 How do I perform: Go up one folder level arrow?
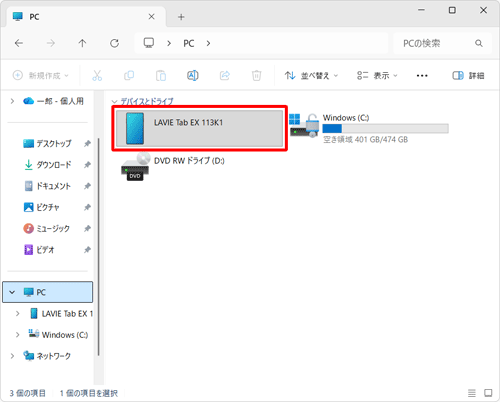[x=82, y=43]
